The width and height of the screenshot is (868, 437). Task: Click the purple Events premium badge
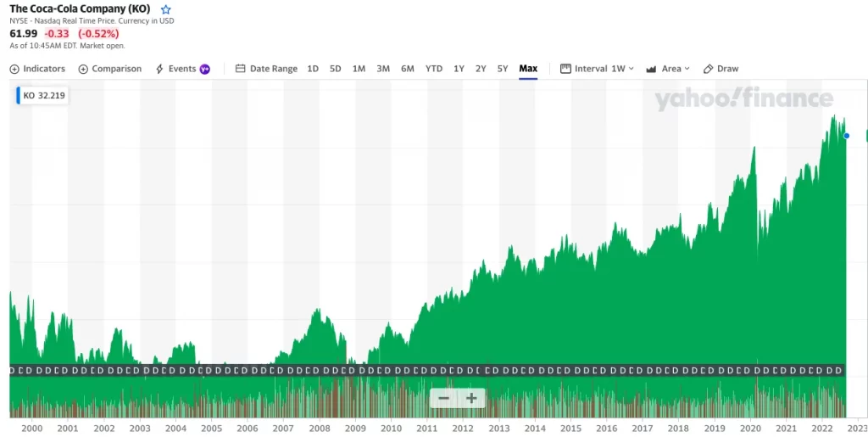(x=204, y=69)
